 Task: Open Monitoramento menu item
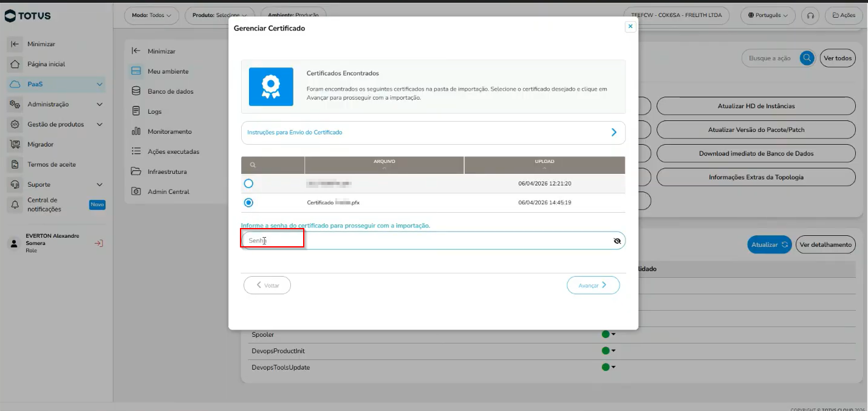169,131
